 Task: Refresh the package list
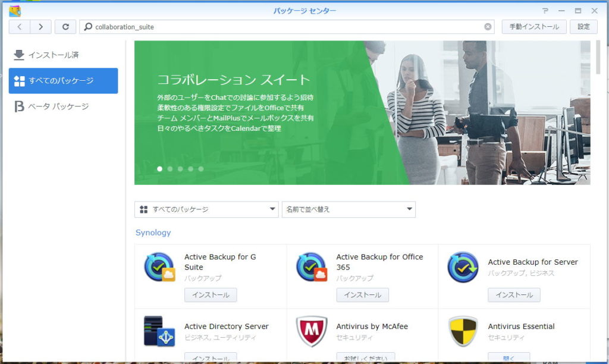coord(65,27)
